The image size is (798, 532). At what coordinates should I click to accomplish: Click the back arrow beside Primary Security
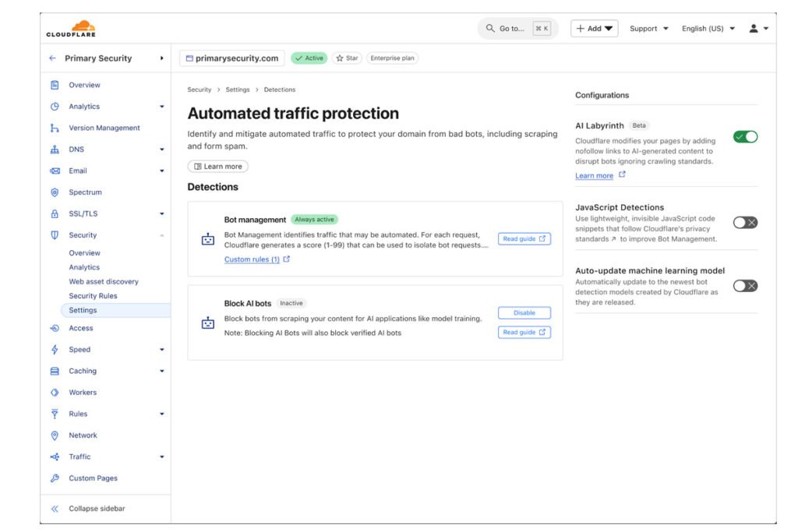[x=52, y=58]
